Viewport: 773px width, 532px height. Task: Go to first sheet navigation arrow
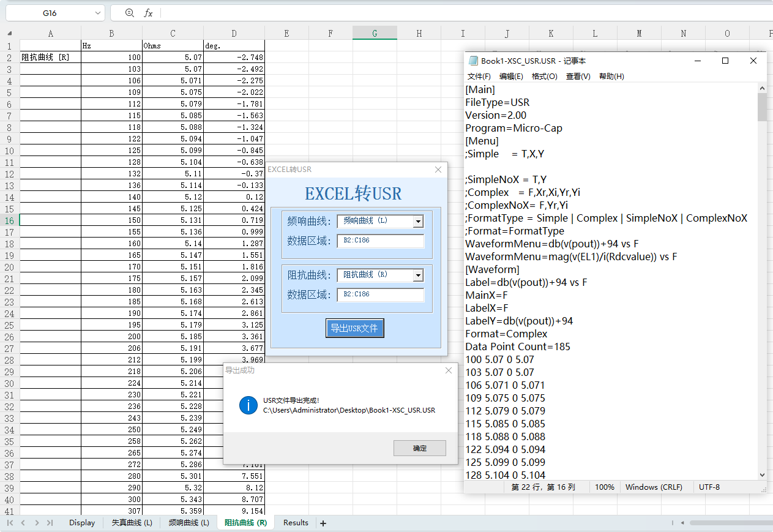click(10, 523)
